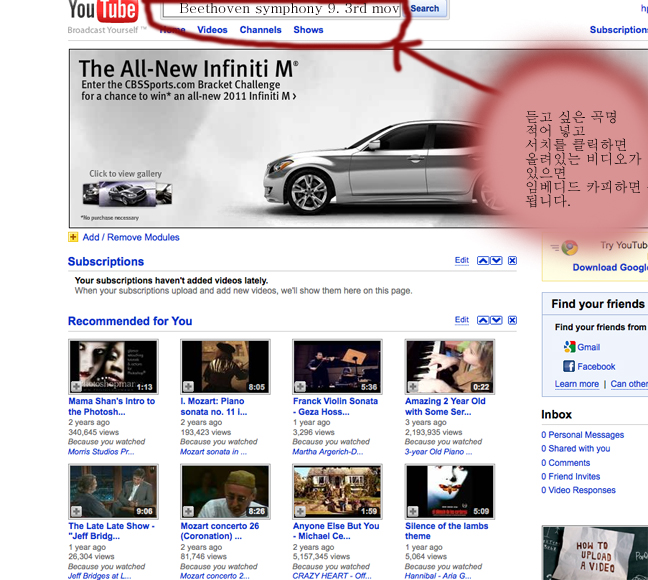Click the yellow plus icon beside Add / Remove Modules

(x=73, y=237)
